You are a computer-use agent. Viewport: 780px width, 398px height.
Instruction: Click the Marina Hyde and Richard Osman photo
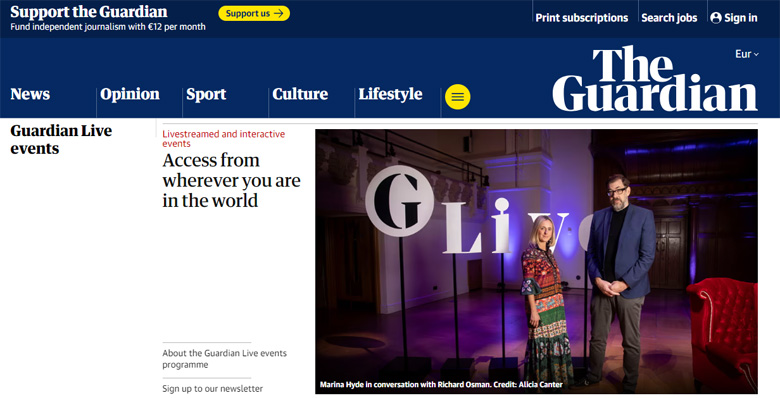(536, 261)
